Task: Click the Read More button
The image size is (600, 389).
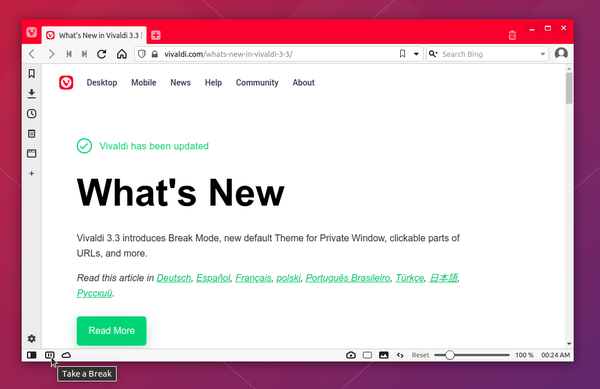Action: [x=111, y=330]
